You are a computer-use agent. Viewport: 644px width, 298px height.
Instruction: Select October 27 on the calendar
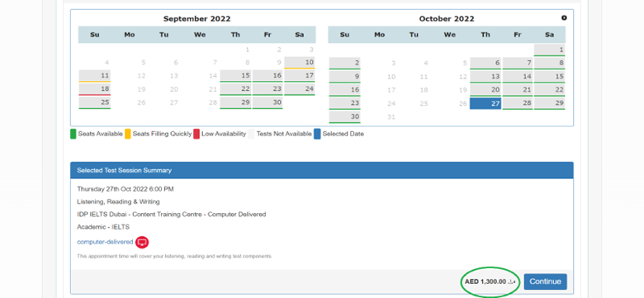(485, 103)
